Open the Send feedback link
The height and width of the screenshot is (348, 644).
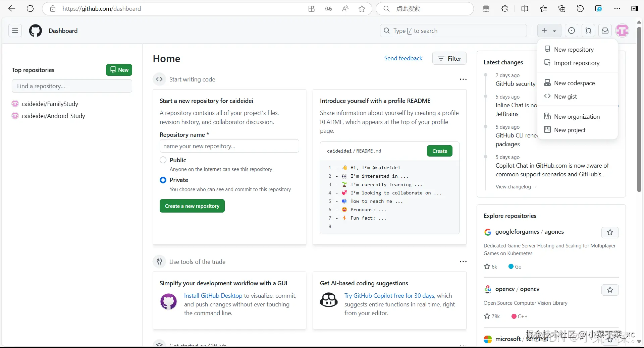pos(403,58)
